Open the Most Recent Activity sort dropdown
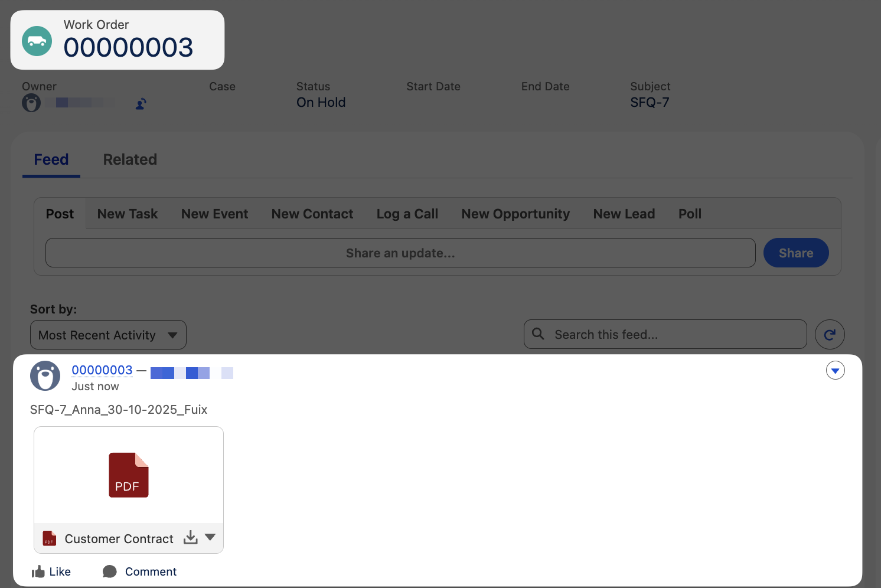 click(x=108, y=335)
